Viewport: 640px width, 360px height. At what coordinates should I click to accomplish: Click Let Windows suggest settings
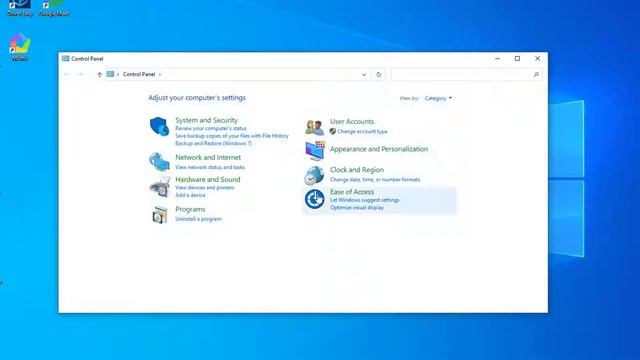[x=364, y=200]
